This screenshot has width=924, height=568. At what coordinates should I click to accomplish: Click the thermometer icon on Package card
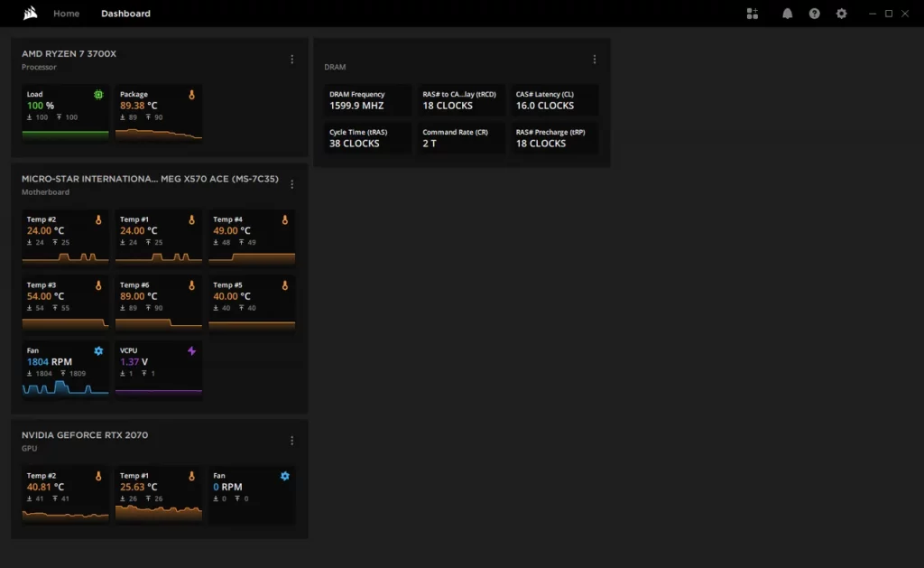pyautogui.click(x=191, y=95)
